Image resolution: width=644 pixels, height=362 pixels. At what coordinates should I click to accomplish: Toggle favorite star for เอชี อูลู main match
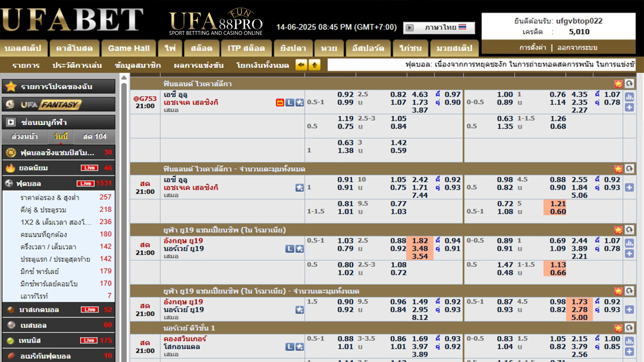(299, 102)
